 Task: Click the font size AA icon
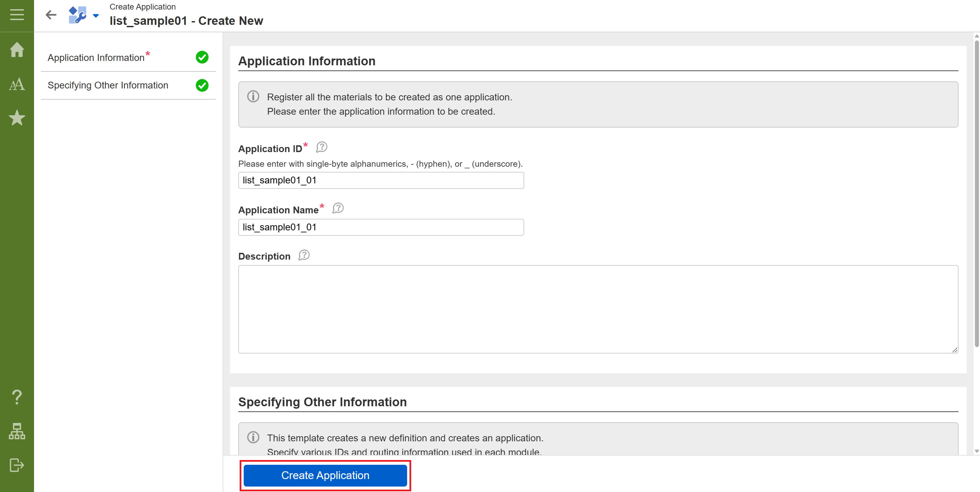[17, 84]
